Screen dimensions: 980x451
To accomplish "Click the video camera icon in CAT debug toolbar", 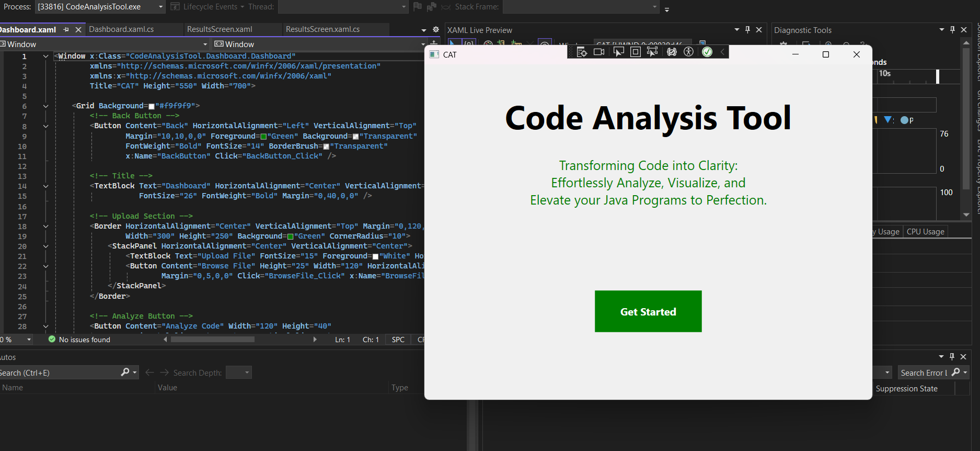I will (599, 52).
